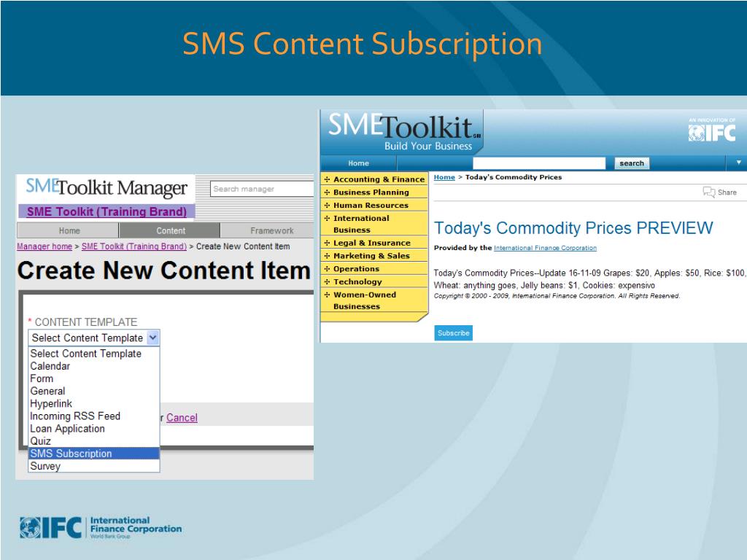Follow the SME Toolkit (Training Brand) breadcrumb link

pos(134,246)
